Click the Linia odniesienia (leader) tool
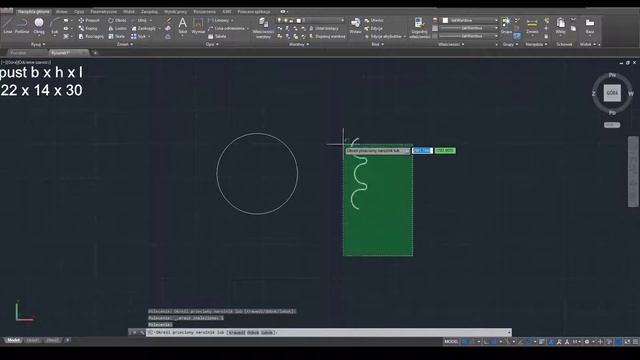 point(226,28)
